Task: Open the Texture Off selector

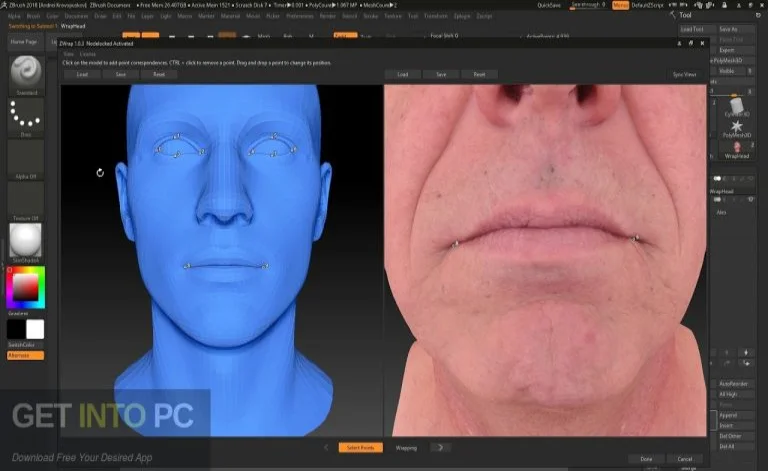Action: point(25,200)
